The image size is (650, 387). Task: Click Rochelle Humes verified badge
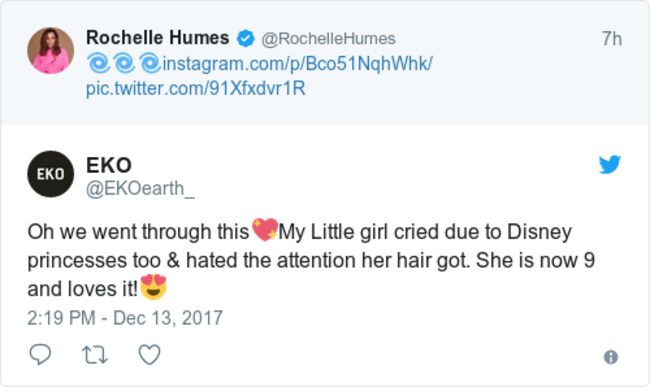coord(245,39)
